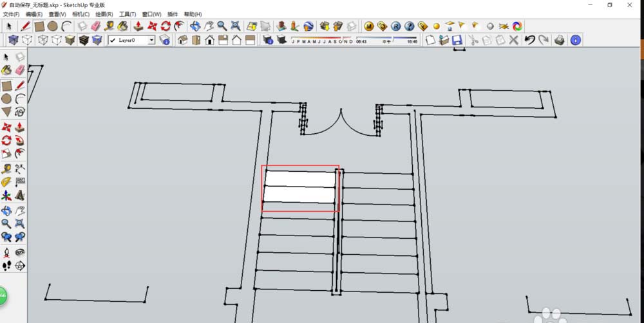Select the Protractor tool
The height and width of the screenshot is (323, 644).
[6, 181]
